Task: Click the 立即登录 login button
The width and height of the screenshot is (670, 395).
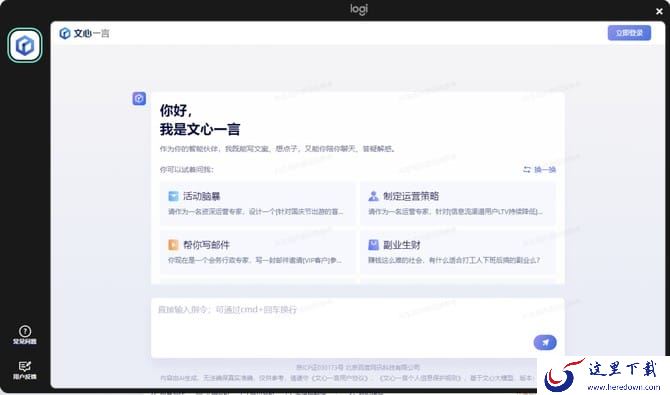Action: (629, 33)
